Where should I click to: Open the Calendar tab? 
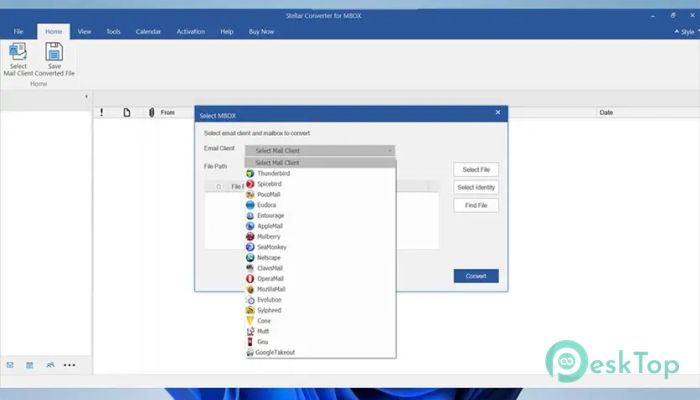[148, 32]
